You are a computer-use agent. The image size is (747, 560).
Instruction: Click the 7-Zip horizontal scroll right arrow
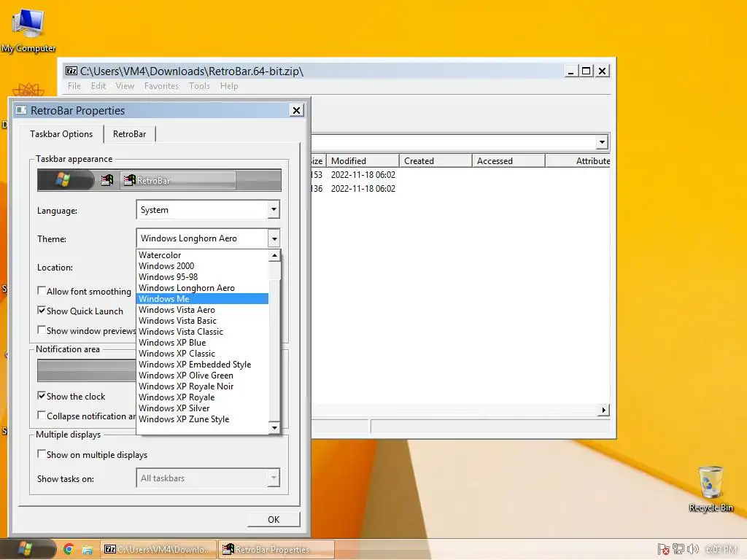click(603, 410)
